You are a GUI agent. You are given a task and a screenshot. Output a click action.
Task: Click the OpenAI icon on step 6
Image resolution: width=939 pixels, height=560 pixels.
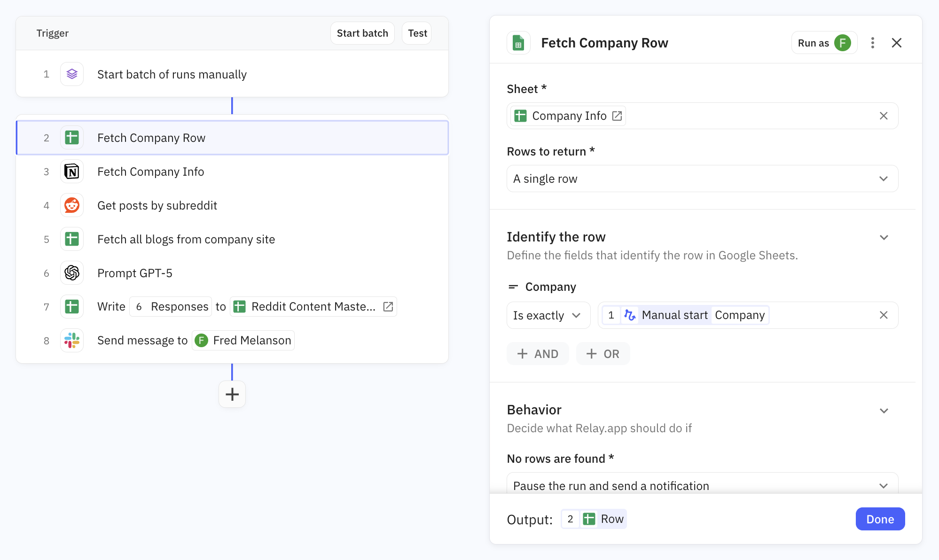coord(72,273)
